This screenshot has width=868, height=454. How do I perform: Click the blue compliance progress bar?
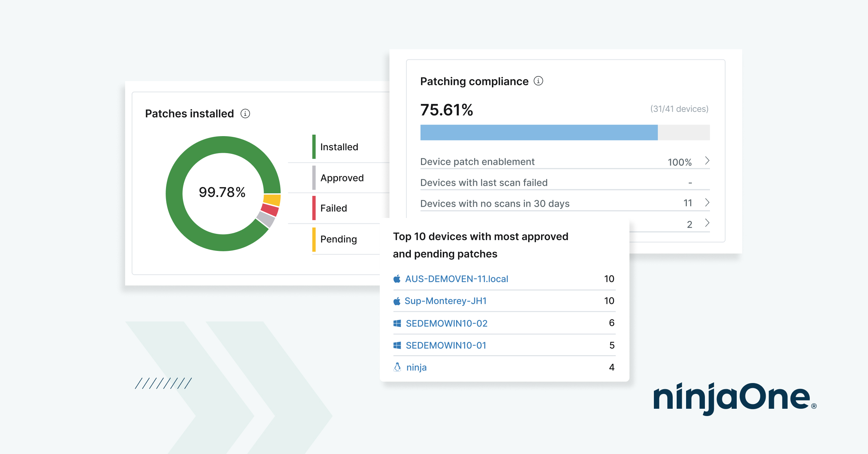pyautogui.click(x=539, y=132)
